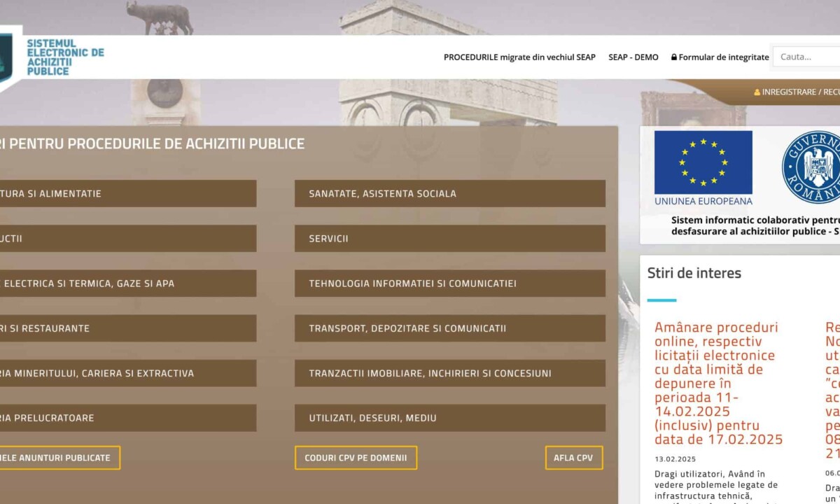Image resolution: width=840 pixels, height=504 pixels.
Task: Click the lock icon beside Formular de integritate
Action: click(x=673, y=57)
